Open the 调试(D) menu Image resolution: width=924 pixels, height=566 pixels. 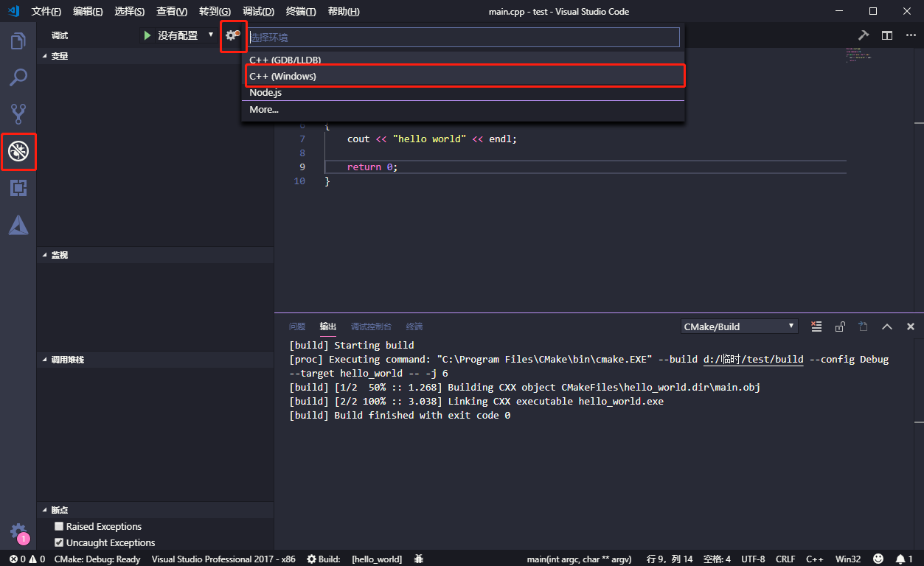tap(258, 12)
